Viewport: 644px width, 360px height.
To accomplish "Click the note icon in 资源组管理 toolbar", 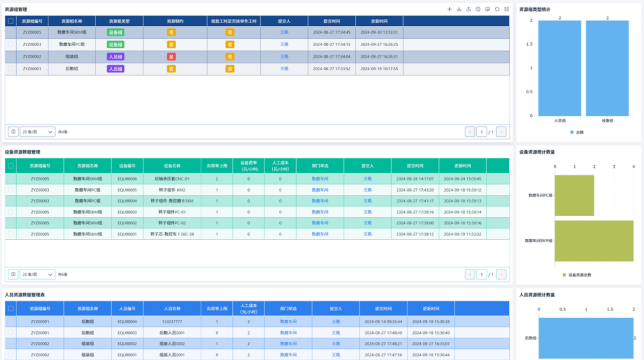I will click(487, 9).
